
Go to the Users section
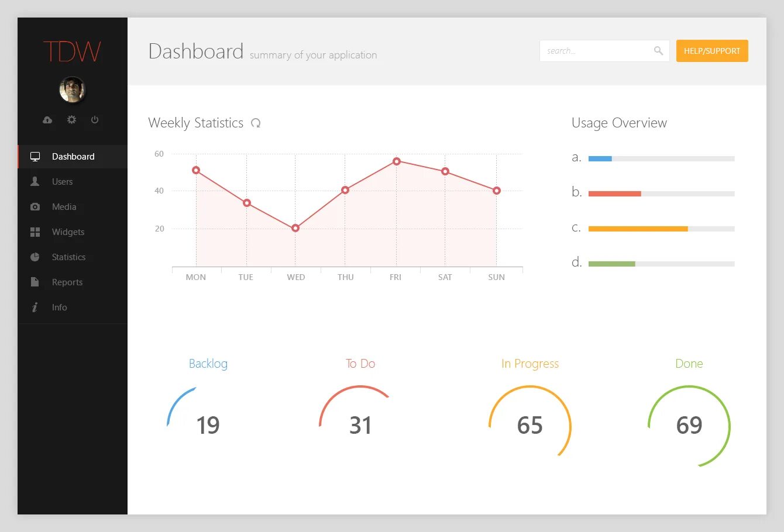(73, 182)
